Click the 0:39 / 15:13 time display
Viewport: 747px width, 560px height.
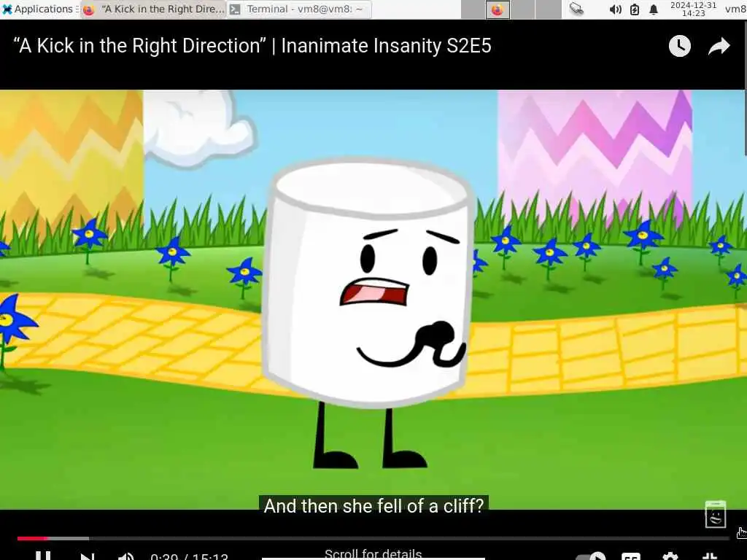[x=189, y=556]
